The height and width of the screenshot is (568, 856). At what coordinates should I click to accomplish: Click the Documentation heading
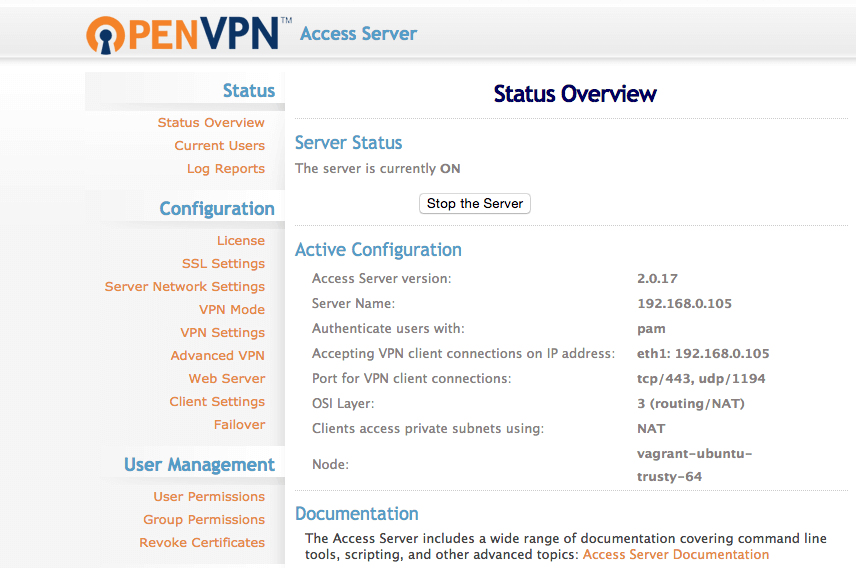point(357,514)
